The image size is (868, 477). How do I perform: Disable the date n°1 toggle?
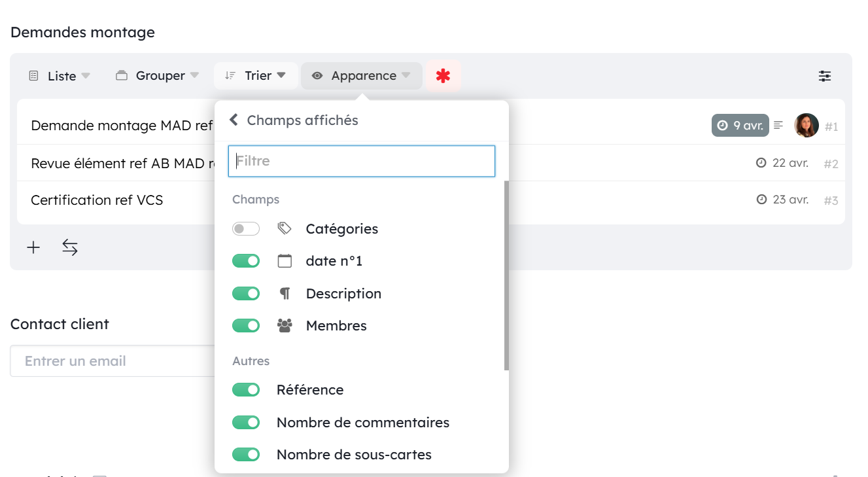coord(246,261)
